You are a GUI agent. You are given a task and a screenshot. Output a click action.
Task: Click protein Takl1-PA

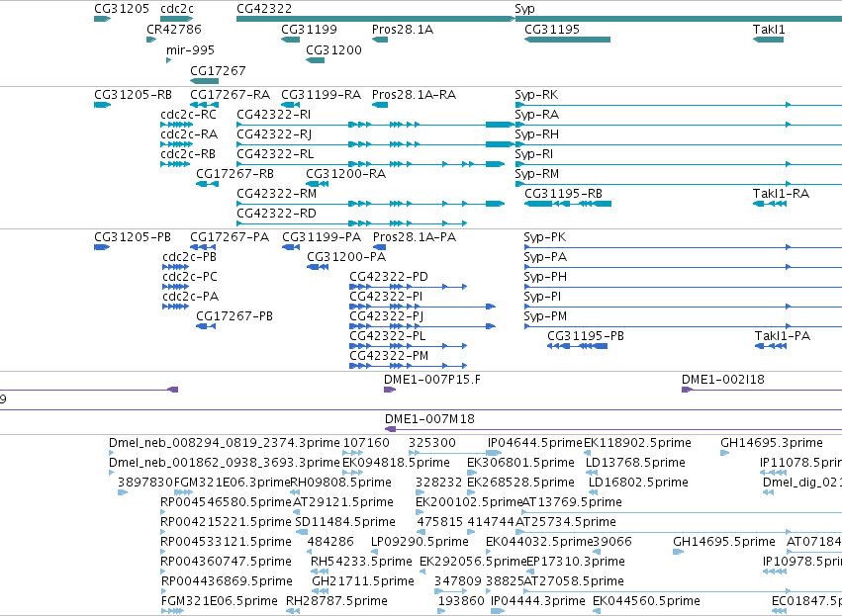pyautogui.click(x=770, y=347)
